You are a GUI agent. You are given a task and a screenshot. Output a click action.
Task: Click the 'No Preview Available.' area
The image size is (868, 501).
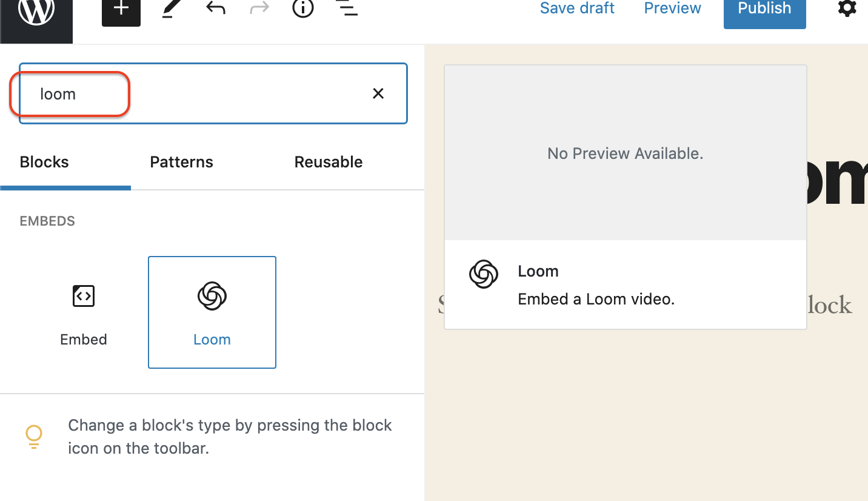tap(626, 153)
